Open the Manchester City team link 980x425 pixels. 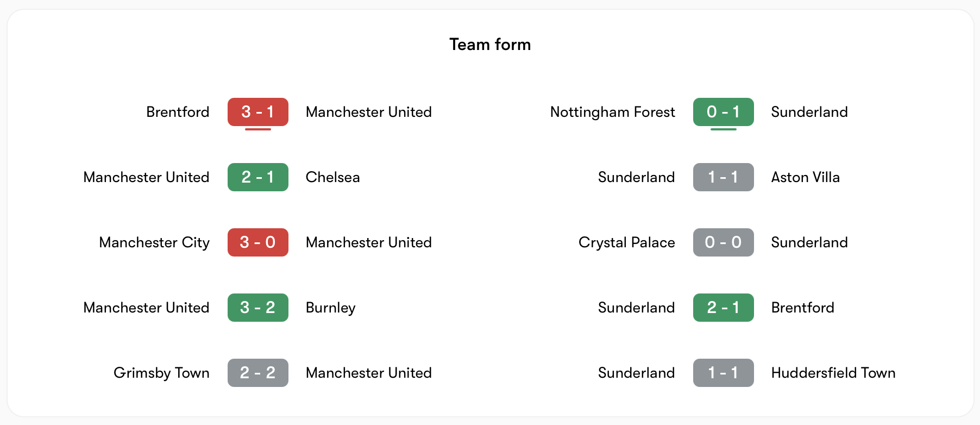pos(154,242)
